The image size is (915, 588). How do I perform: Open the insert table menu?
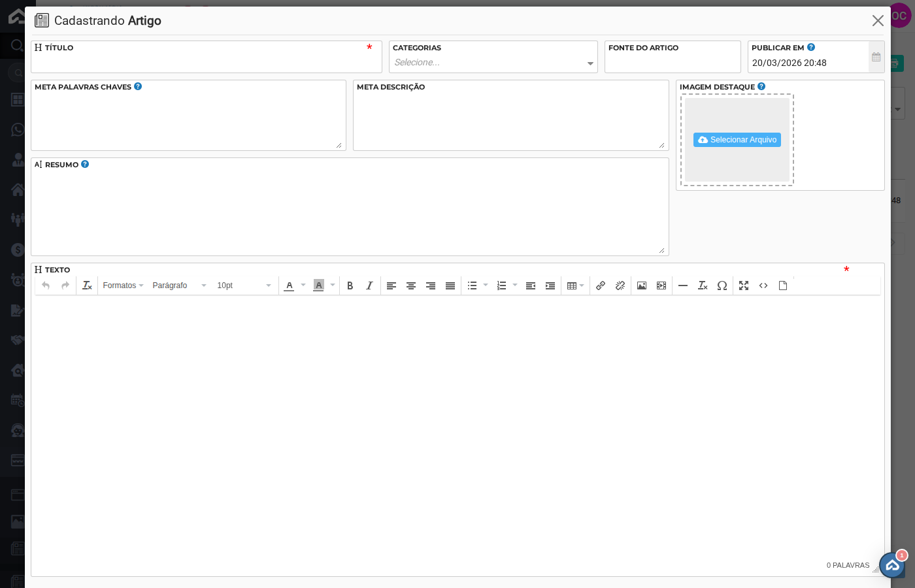[575, 286]
